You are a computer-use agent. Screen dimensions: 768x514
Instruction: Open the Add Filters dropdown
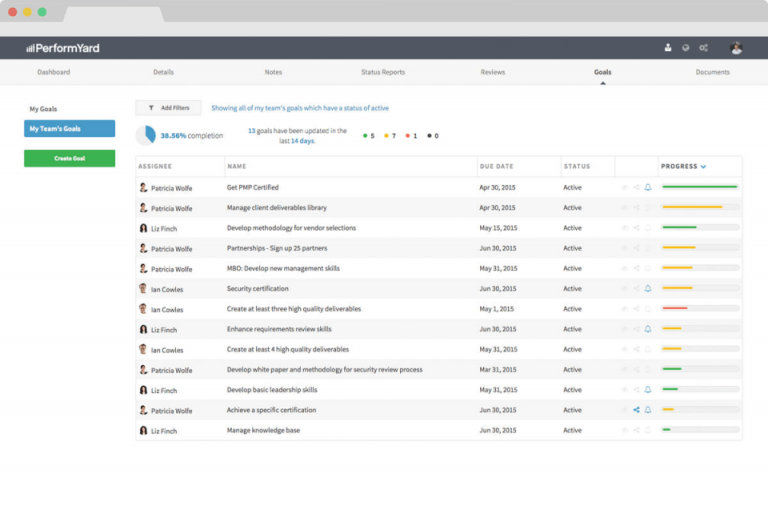pos(168,108)
